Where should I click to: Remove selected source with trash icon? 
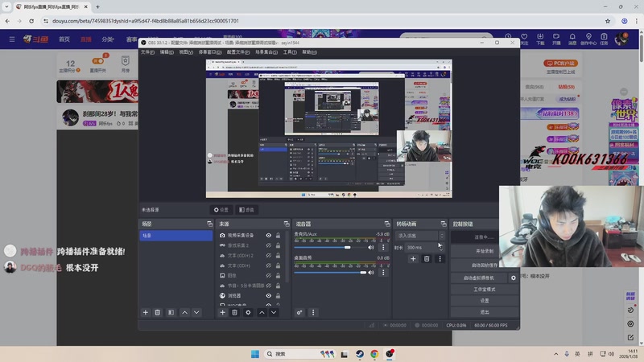234,313
